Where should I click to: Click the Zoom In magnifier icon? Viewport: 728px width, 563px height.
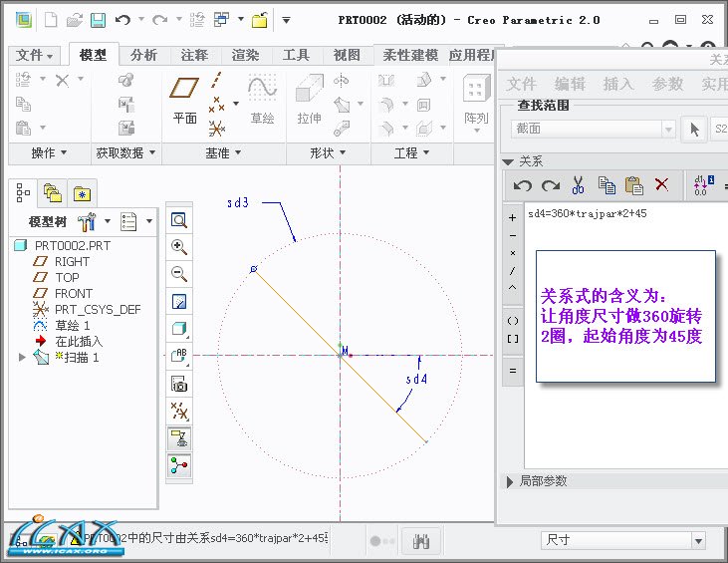click(x=179, y=247)
